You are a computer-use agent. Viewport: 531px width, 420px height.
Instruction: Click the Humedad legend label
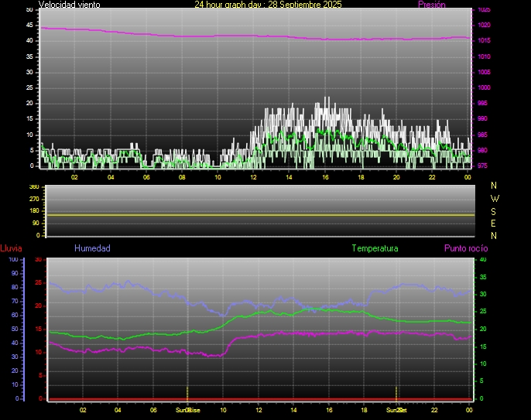click(x=92, y=248)
